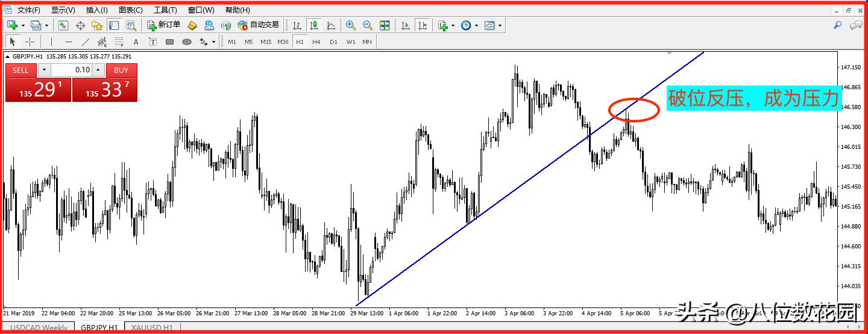Toggle the Terminal panel icon
Viewport: 868px width, 334px height.
click(113, 25)
